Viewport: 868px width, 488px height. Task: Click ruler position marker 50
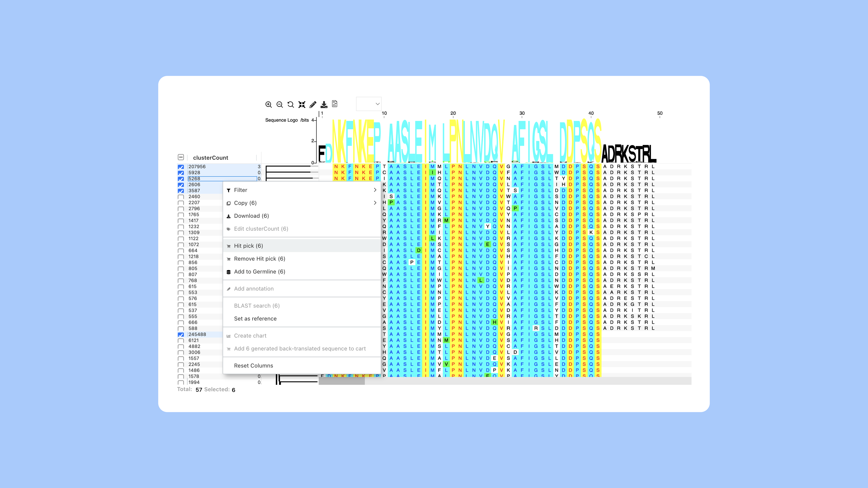660,113
